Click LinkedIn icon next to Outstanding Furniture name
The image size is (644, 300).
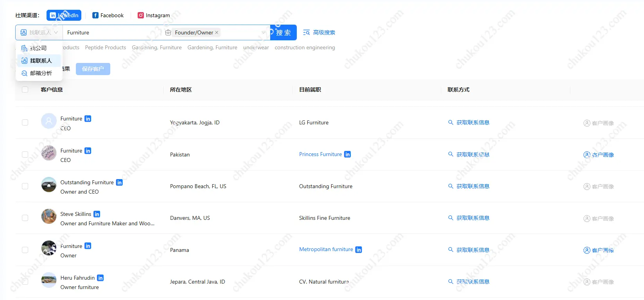tap(120, 182)
